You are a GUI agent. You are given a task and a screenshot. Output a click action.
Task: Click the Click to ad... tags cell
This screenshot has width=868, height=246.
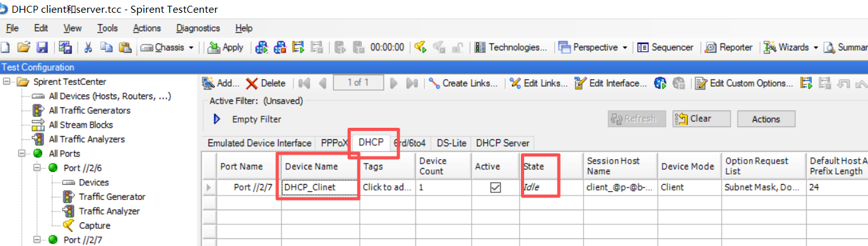(x=388, y=187)
